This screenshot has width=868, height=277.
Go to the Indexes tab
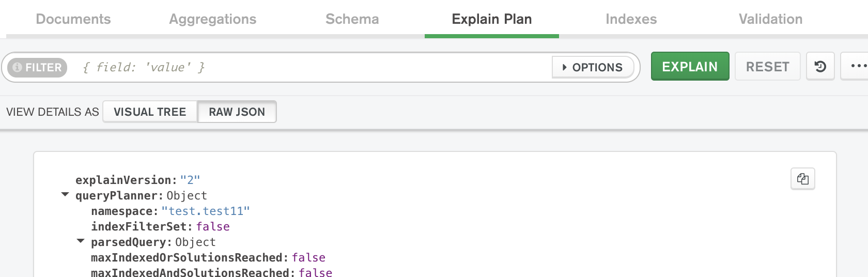(x=631, y=19)
